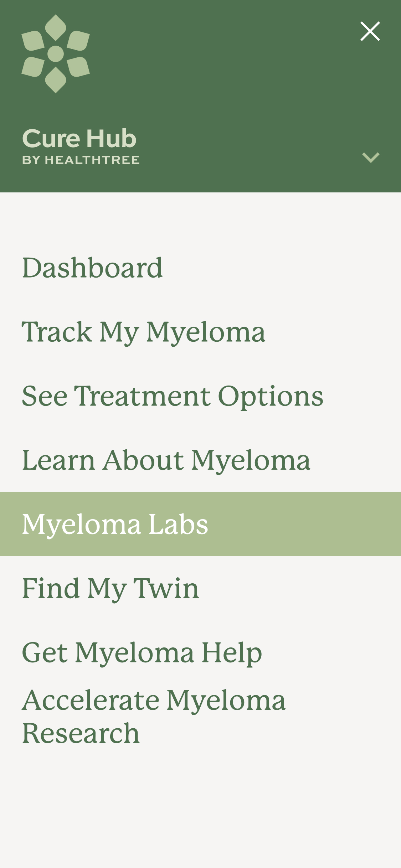Screen dimensions: 401x868
Task: Choose Accelerate Myeloma Research
Action: [154, 716]
